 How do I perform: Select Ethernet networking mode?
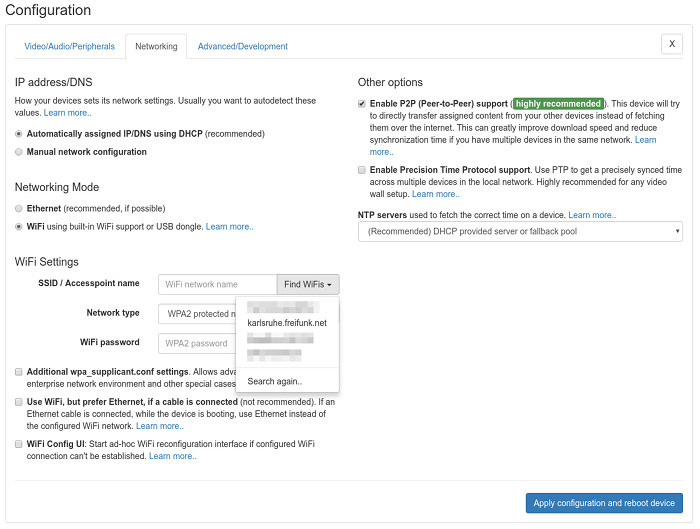(x=19, y=208)
